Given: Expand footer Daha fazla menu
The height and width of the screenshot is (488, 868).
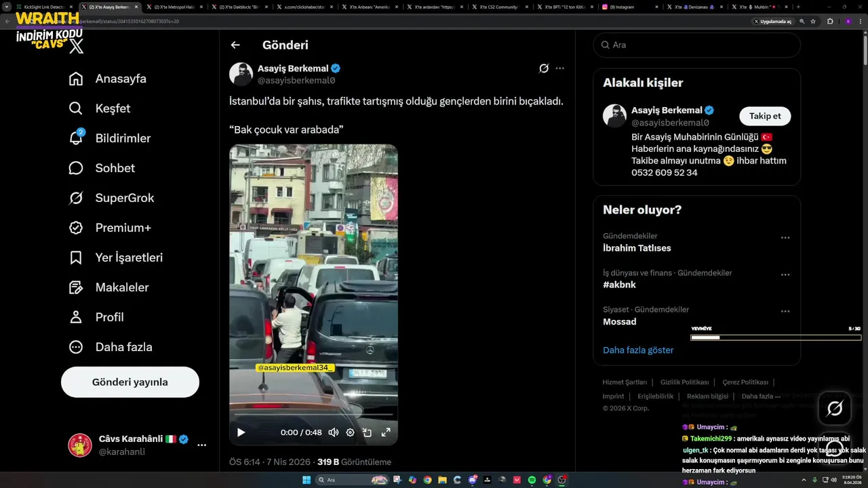Looking at the screenshot, I should pyautogui.click(x=761, y=396).
